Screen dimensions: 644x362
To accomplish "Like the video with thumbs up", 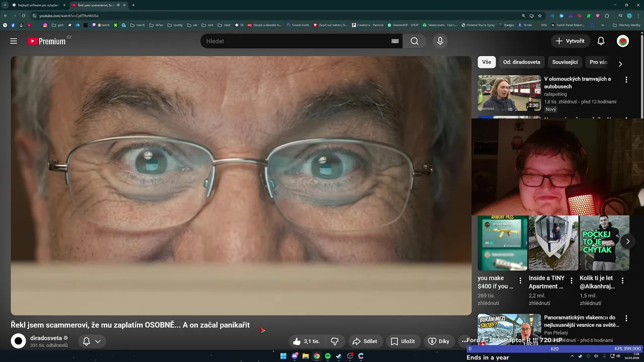I will 307,341.
